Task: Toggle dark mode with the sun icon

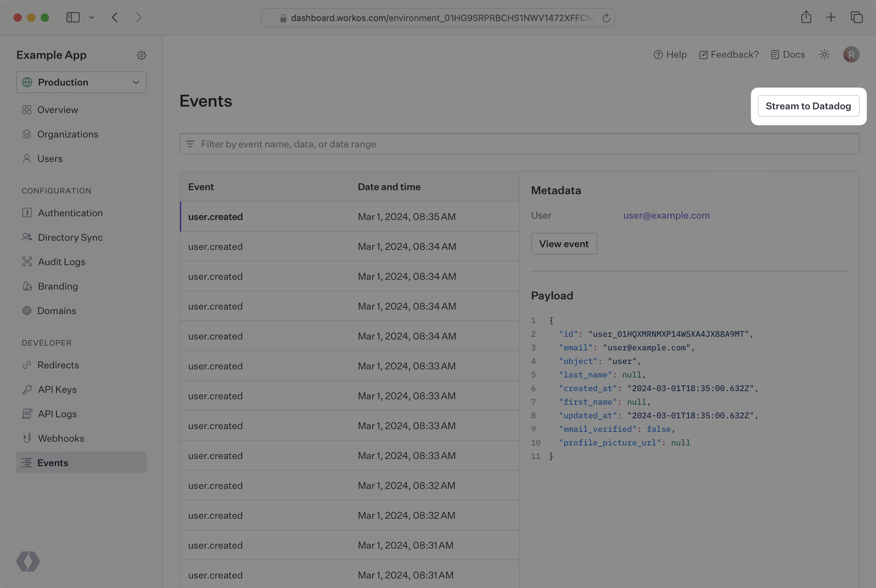Action: point(824,54)
